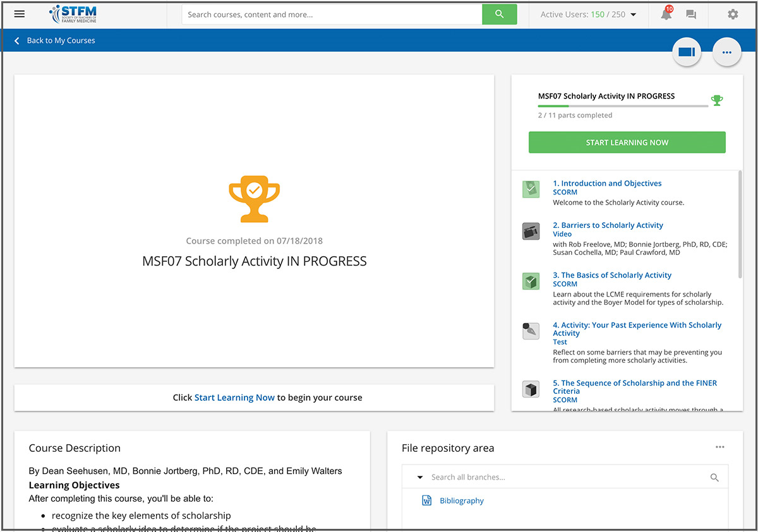Focus the search courses input field
Image resolution: width=758 pixels, height=532 pixels.
(332, 15)
